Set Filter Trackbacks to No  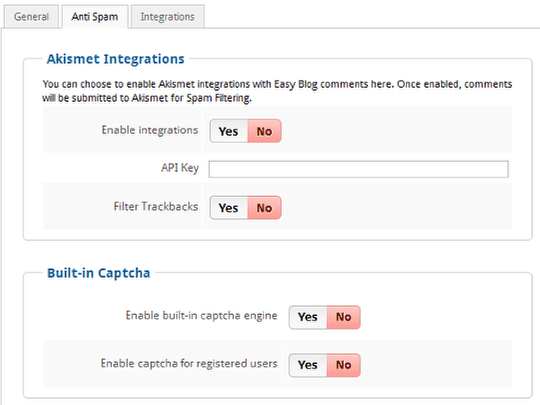point(264,208)
